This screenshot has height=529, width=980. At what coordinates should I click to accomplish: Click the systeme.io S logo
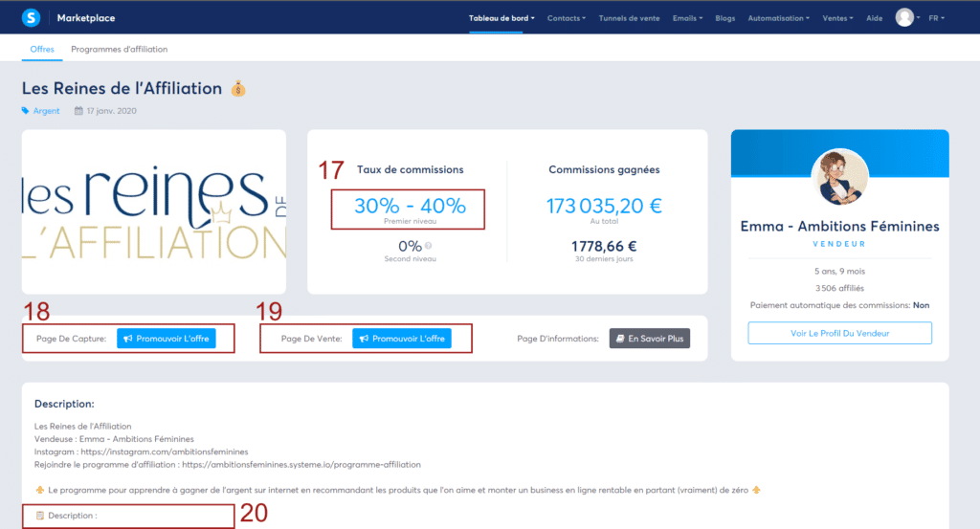click(x=31, y=17)
